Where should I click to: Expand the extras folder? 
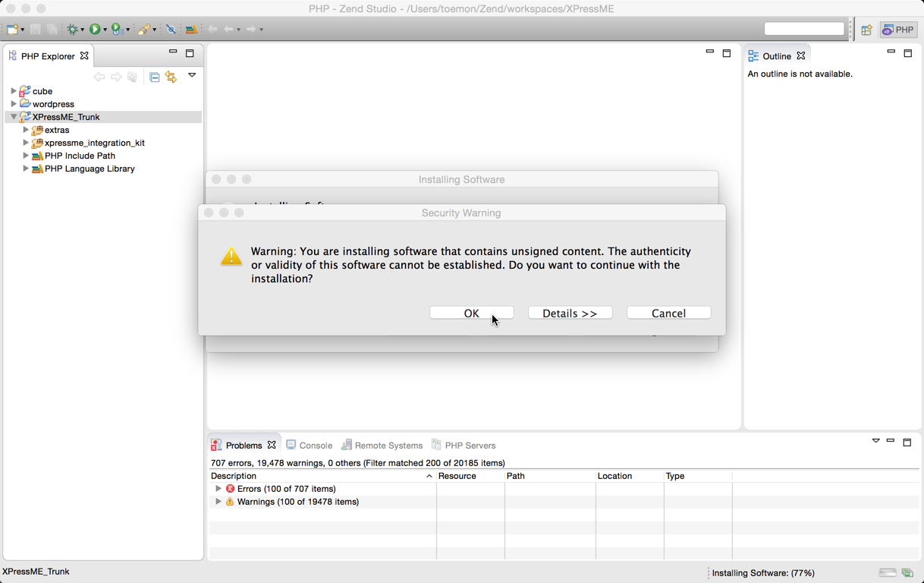pyautogui.click(x=25, y=130)
